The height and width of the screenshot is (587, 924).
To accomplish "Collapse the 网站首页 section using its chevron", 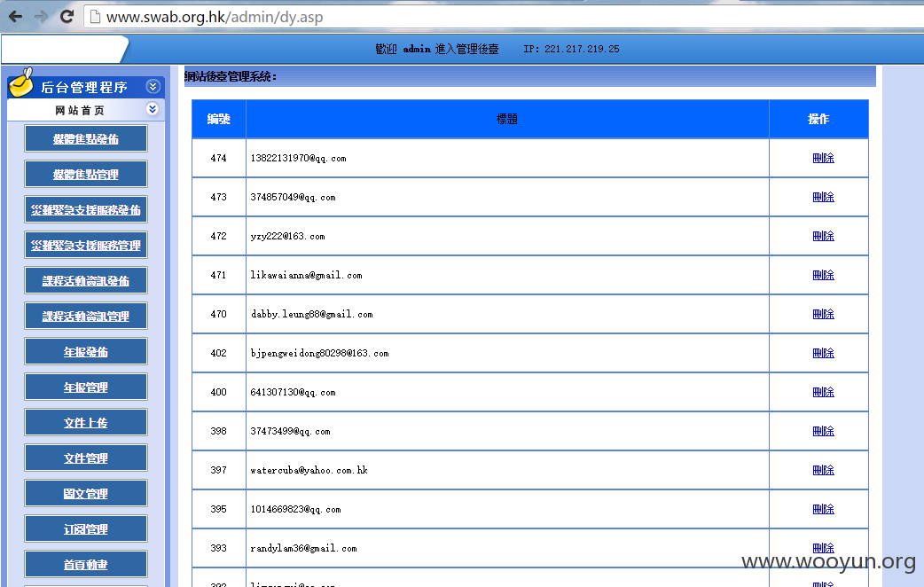I will tap(152, 109).
